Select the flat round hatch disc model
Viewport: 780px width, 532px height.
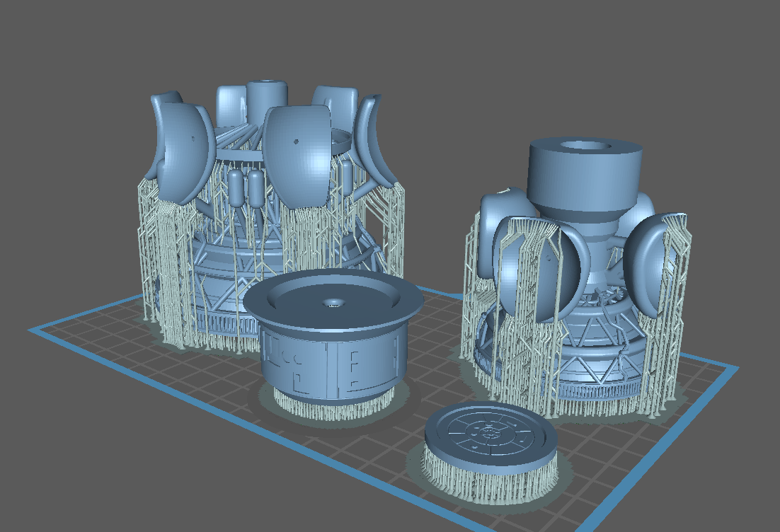tap(490, 453)
